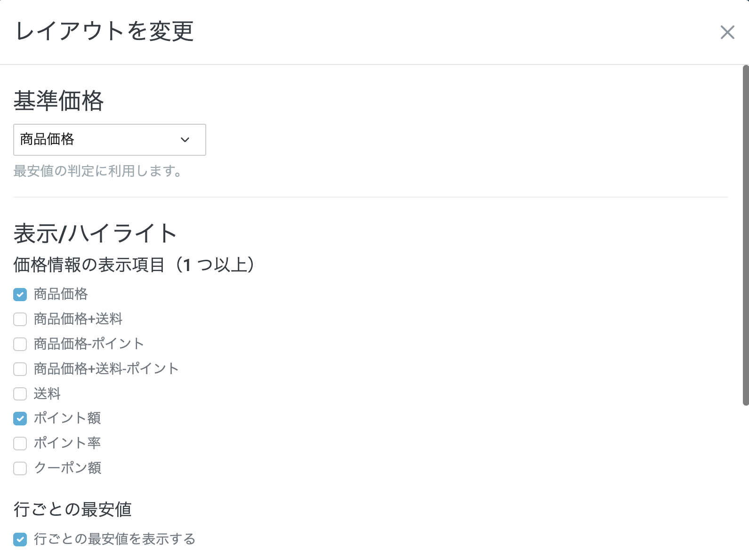Click the dialog's vertical scrollbar
749x560 pixels.
(x=745, y=235)
